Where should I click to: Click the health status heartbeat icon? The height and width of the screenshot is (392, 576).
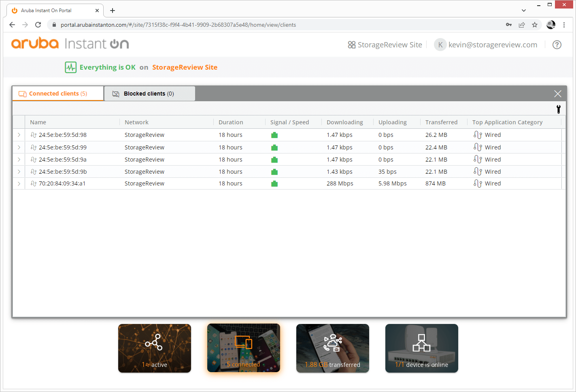pyautogui.click(x=70, y=67)
